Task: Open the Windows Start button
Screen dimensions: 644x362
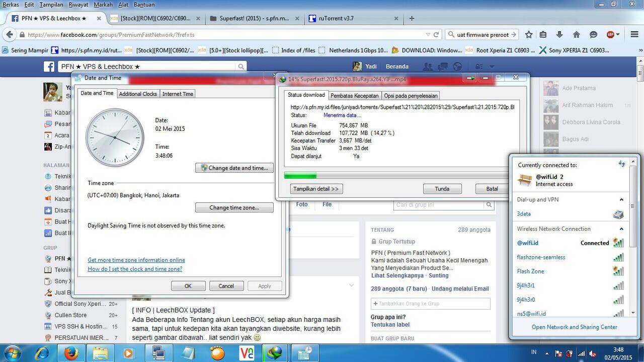Action: (x=12, y=353)
